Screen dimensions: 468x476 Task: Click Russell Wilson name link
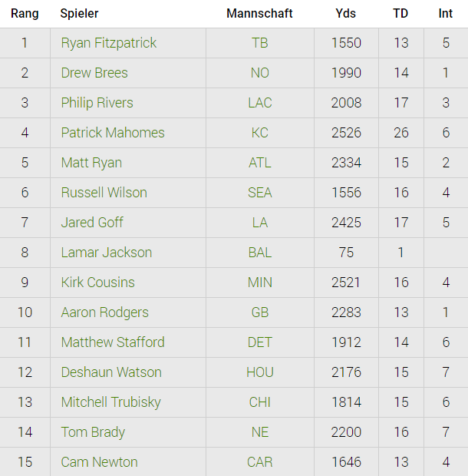click(x=104, y=193)
